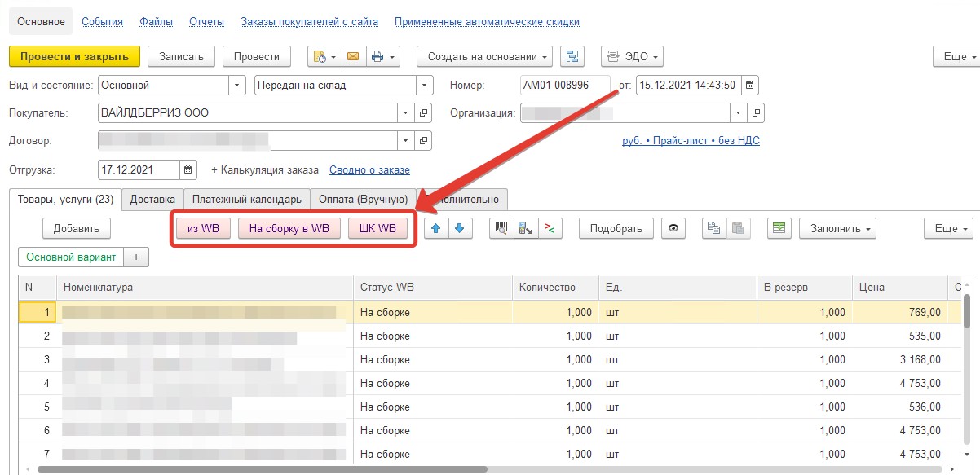Select the Основное section

[41, 22]
